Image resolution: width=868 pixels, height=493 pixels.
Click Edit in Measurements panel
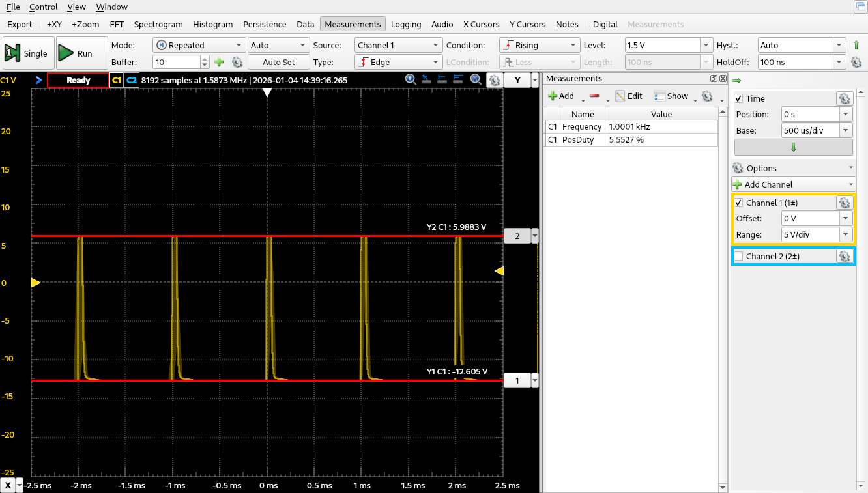pos(629,96)
